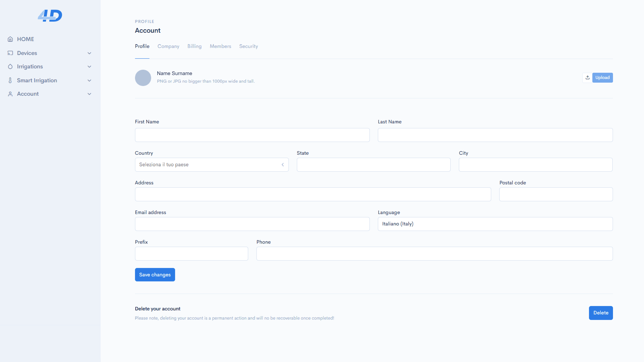The width and height of the screenshot is (644, 362).
Task: Focus the First Name input field
Action: click(252, 135)
